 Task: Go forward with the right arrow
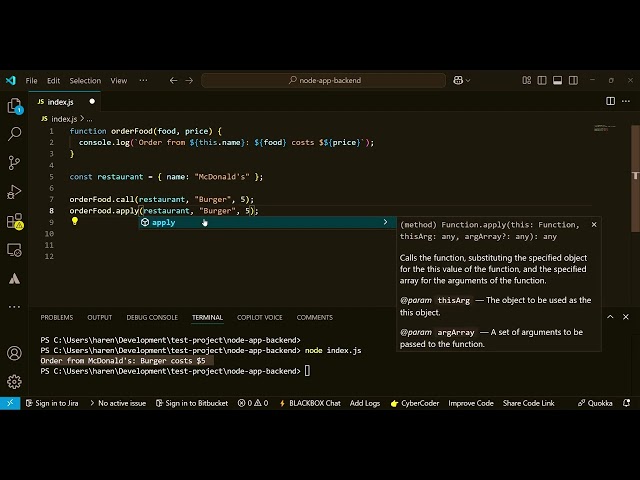(189, 80)
